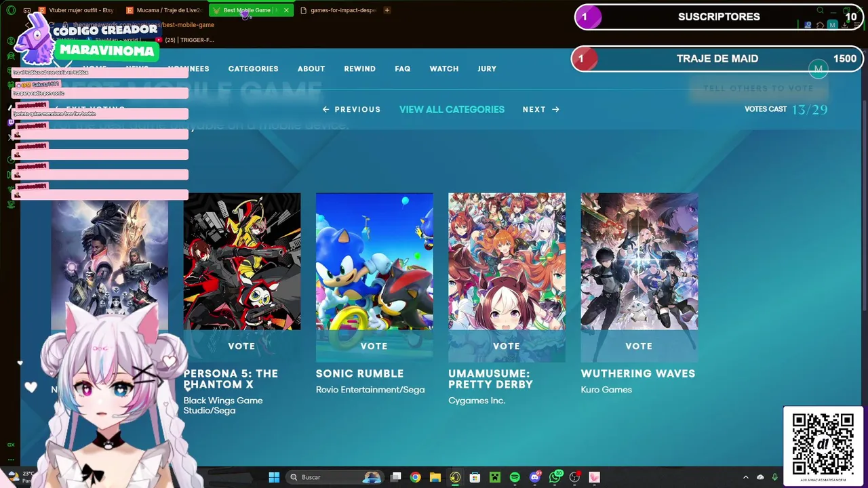This screenshot has width=868, height=488.
Task: Click the left arrow beside PREVIOUS
Action: 325,109
